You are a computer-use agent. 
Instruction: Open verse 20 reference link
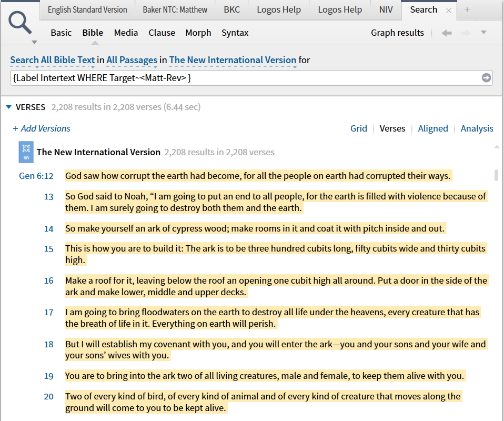coord(48,397)
